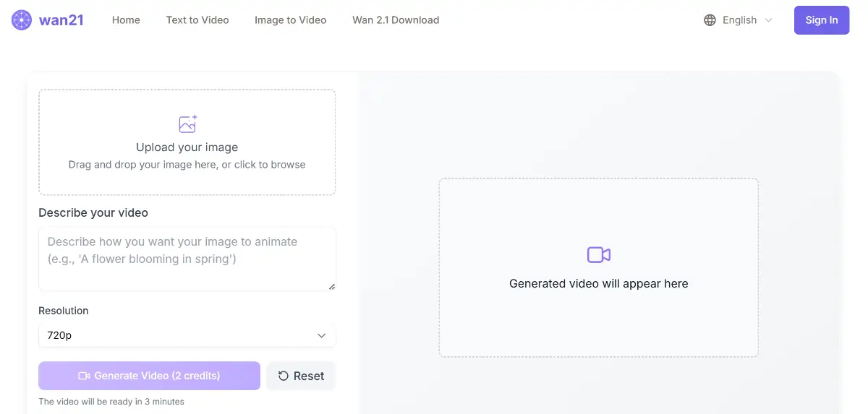Click the wan21 logo icon
The height and width of the screenshot is (414, 868).
pyautogui.click(x=22, y=20)
